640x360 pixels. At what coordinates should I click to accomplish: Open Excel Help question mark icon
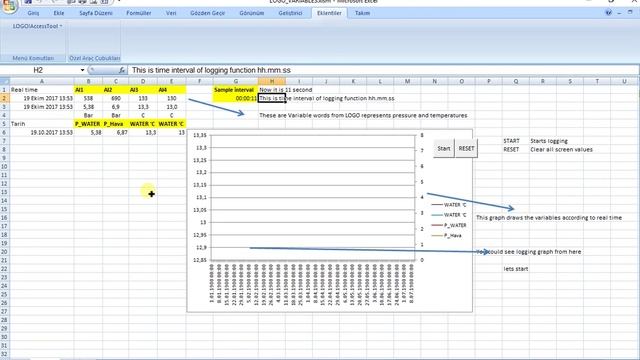[x=608, y=13]
